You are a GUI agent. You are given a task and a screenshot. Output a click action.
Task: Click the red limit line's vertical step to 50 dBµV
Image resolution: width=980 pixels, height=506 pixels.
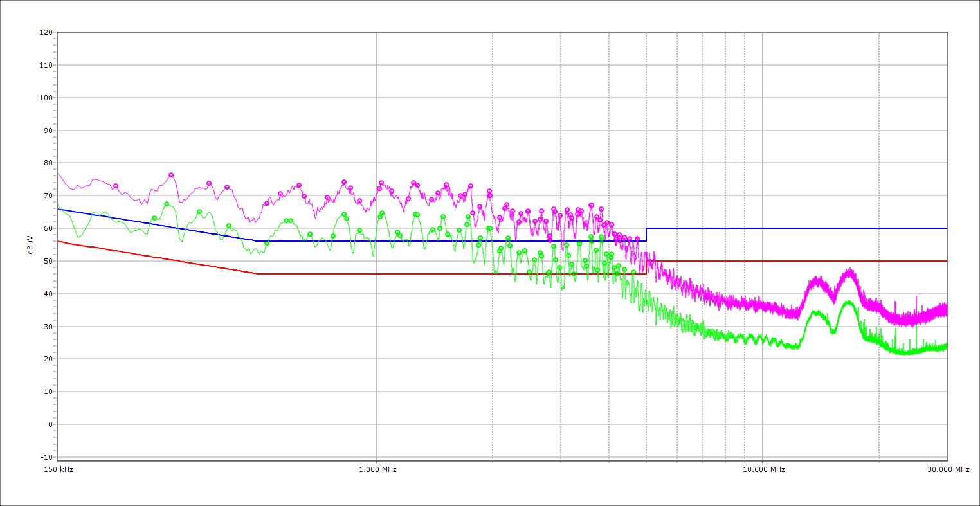click(646, 267)
